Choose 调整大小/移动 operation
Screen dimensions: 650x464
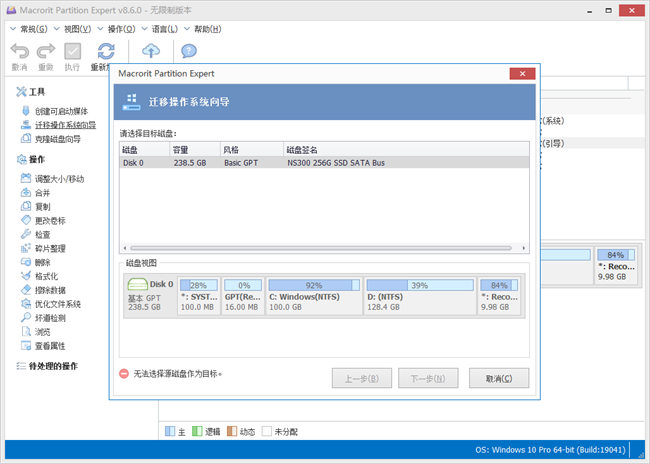tap(60, 179)
